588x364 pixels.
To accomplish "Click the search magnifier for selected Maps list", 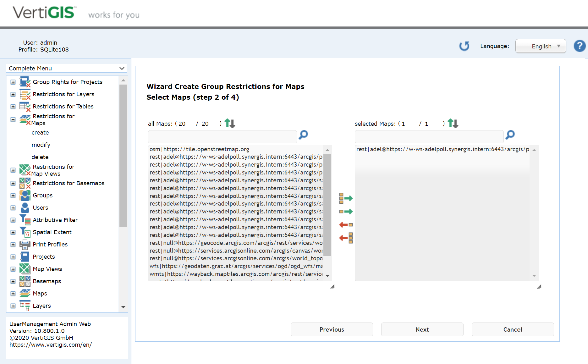I will tap(510, 135).
